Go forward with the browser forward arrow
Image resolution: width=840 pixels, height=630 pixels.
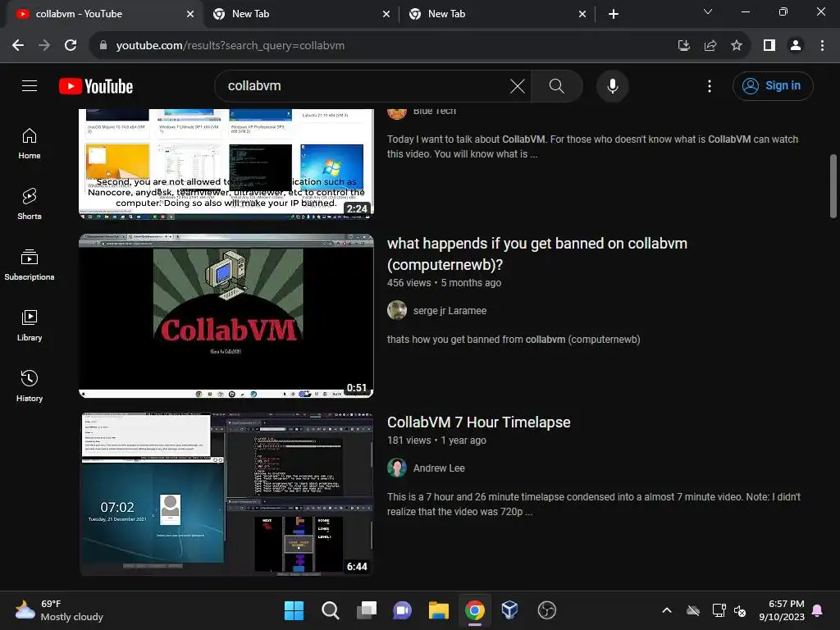point(44,46)
